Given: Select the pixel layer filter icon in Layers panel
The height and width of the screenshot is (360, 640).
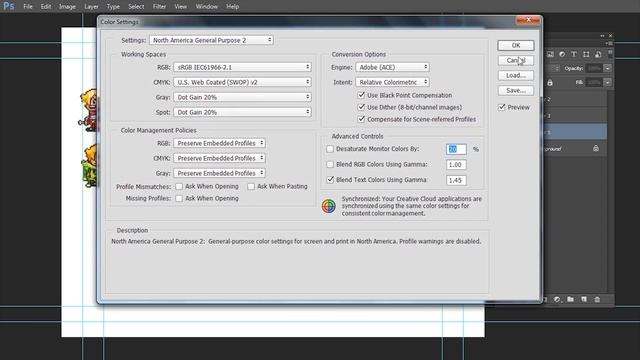Looking at the screenshot, I should [x=550, y=54].
